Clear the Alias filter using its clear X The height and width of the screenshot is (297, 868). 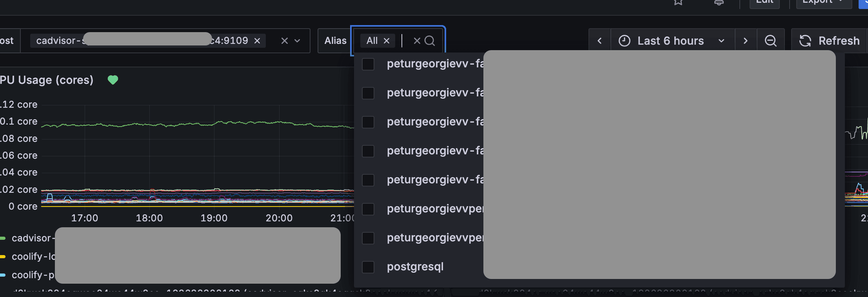coord(417,41)
